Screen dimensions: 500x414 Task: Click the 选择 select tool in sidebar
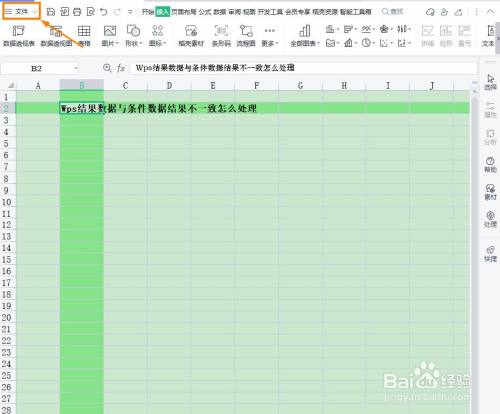490,82
